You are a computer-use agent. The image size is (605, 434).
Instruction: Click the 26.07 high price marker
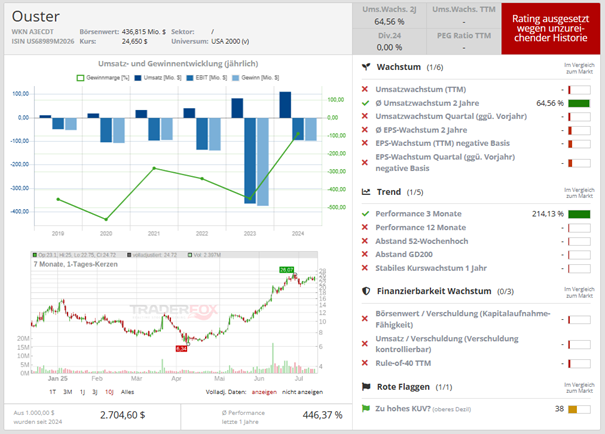287,270
